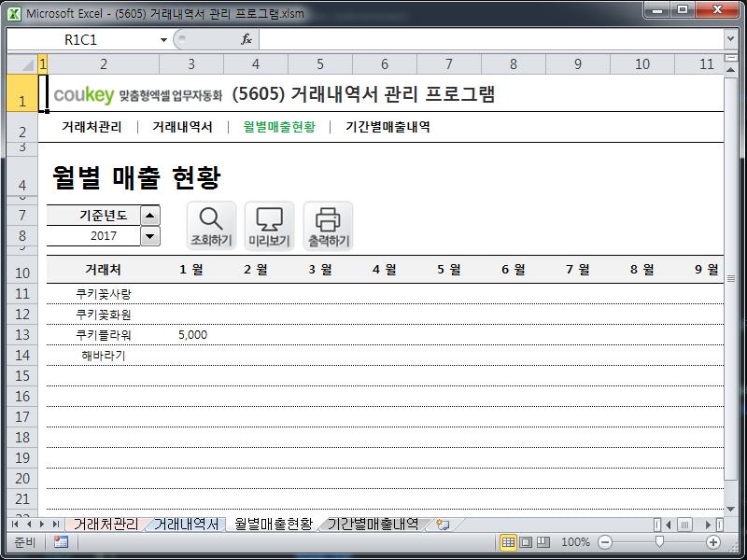
Task: Click the 월별매출현황 navigation link
Action: click(x=279, y=127)
